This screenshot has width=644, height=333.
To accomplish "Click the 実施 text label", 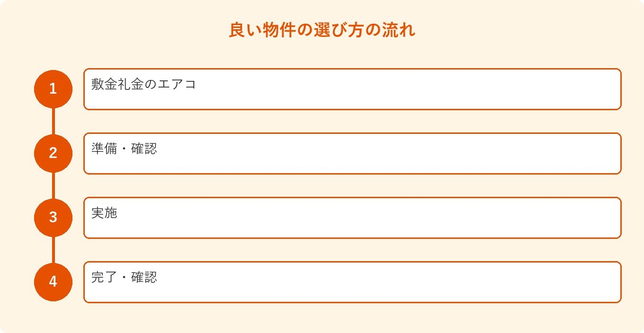I will [104, 213].
